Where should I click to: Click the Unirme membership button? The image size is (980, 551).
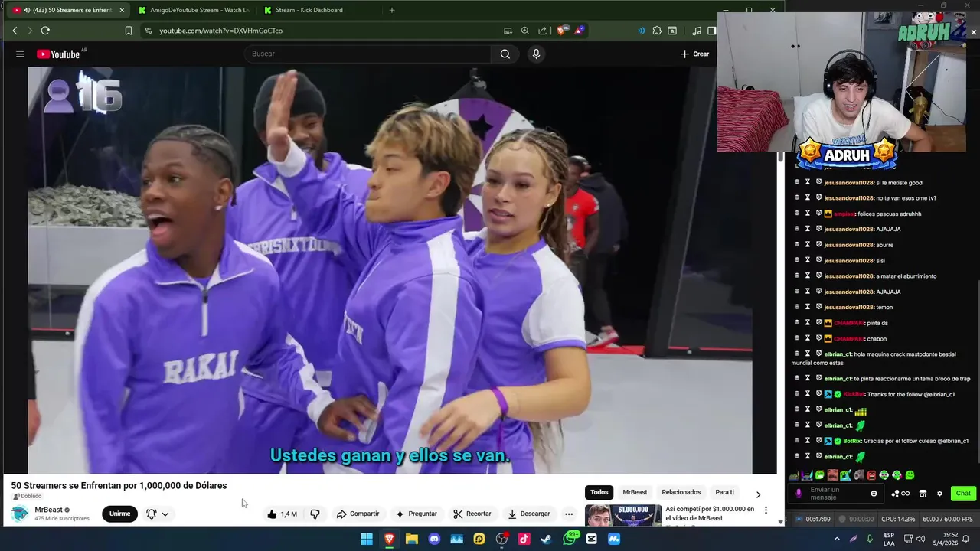pyautogui.click(x=119, y=514)
